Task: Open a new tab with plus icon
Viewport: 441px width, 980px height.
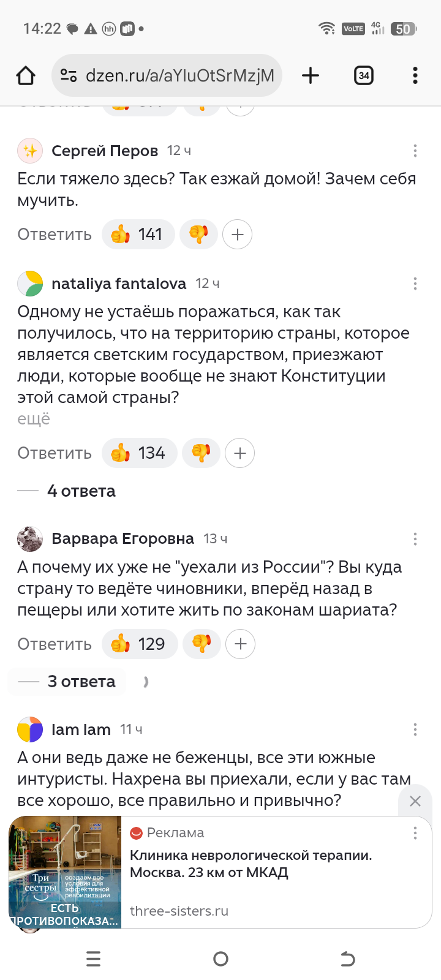Action: 311,75
